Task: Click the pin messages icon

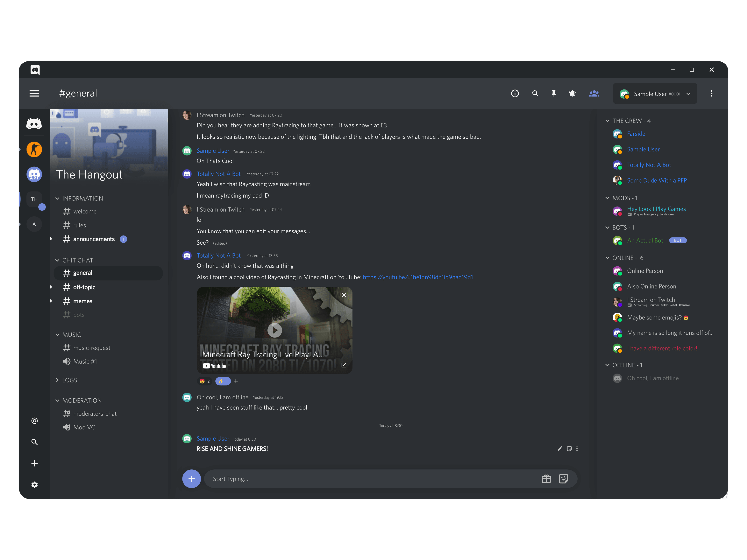Action: tap(553, 94)
